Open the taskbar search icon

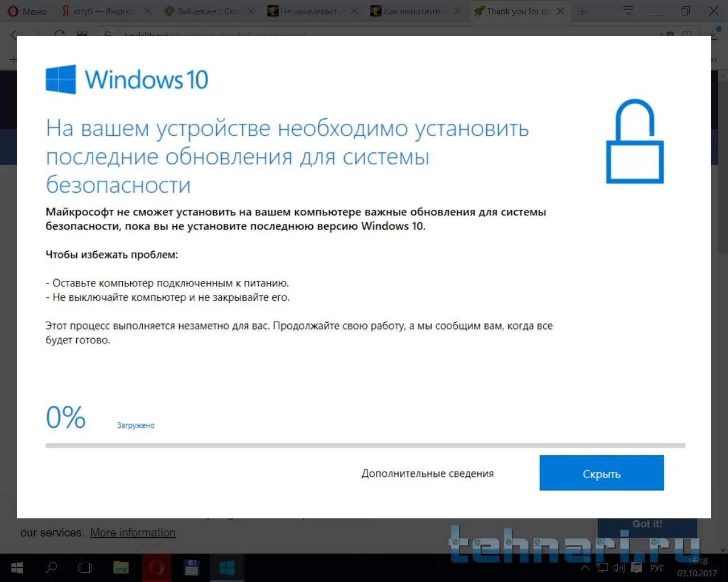coord(51,568)
